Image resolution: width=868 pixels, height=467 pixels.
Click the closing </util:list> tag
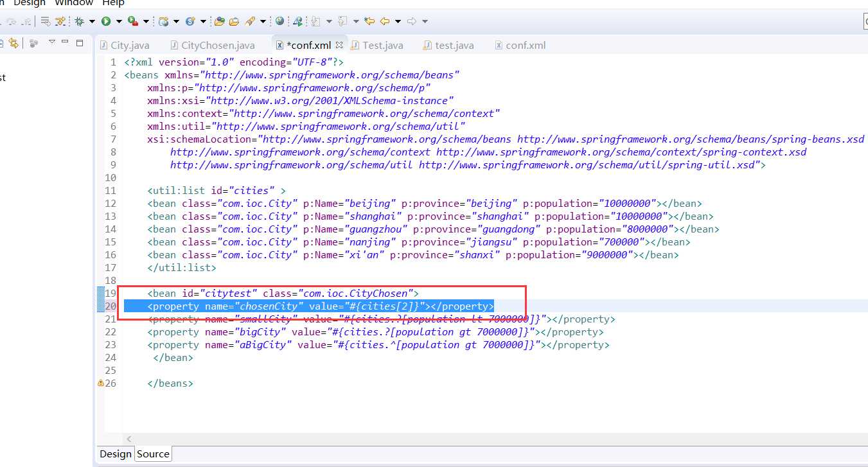(x=182, y=268)
